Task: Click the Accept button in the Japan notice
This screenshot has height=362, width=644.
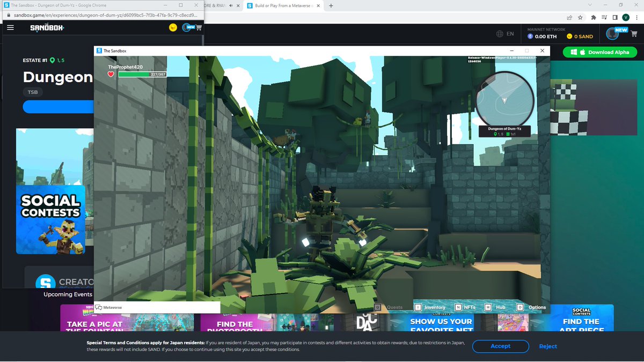Action: [500, 346]
